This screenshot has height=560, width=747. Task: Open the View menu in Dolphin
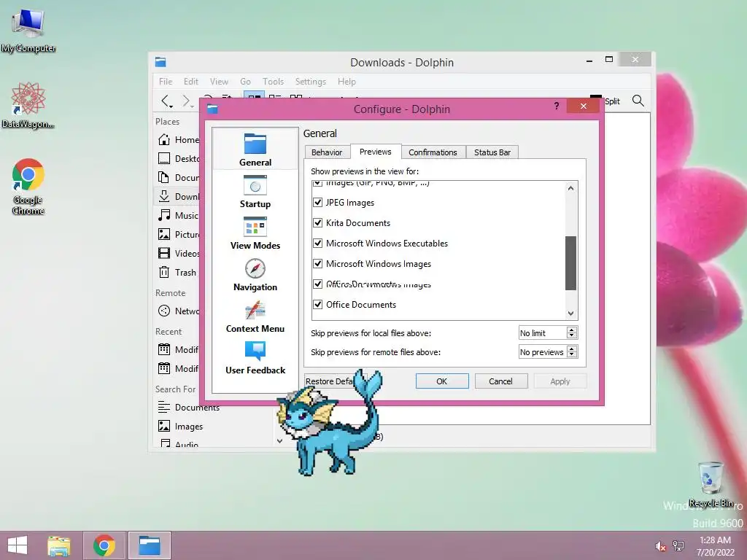[x=219, y=82]
